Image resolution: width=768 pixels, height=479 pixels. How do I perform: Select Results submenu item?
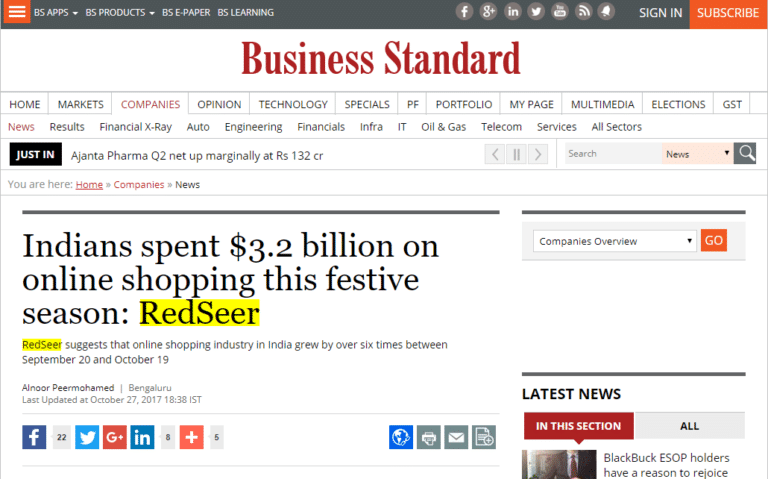click(x=67, y=127)
